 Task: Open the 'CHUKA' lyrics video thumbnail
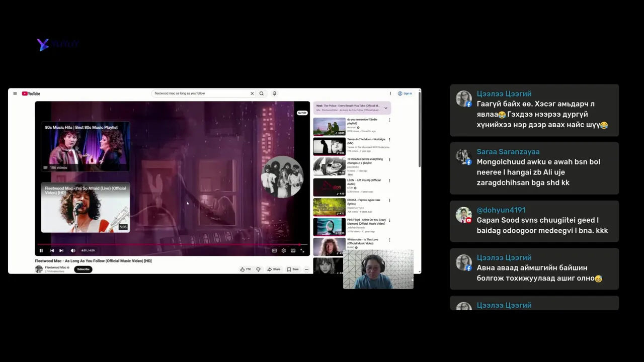coord(330,207)
